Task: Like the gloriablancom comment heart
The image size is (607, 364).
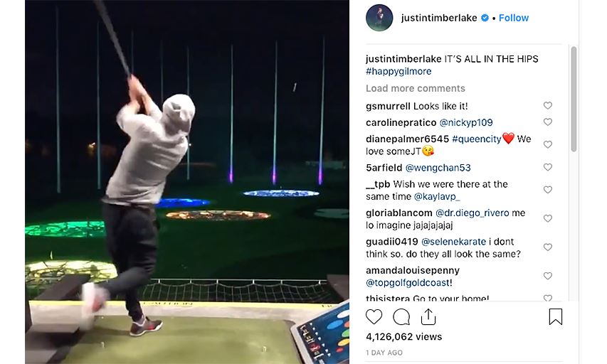Action: point(547,218)
